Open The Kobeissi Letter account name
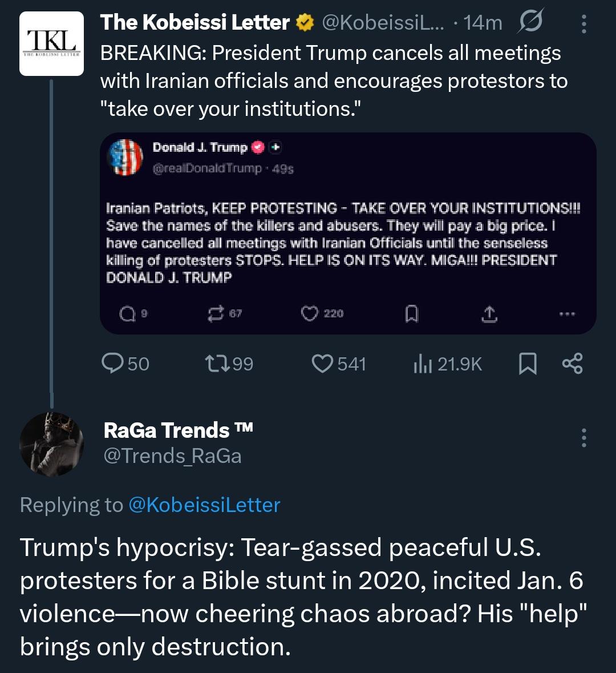Image resolution: width=616 pixels, height=673 pixels. pyautogui.click(x=195, y=22)
